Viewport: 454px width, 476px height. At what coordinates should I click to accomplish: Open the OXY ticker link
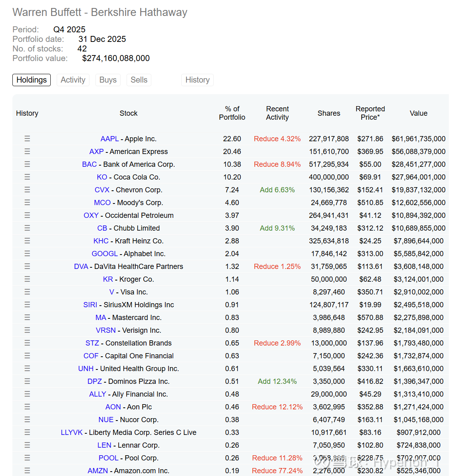pyautogui.click(x=91, y=215)
